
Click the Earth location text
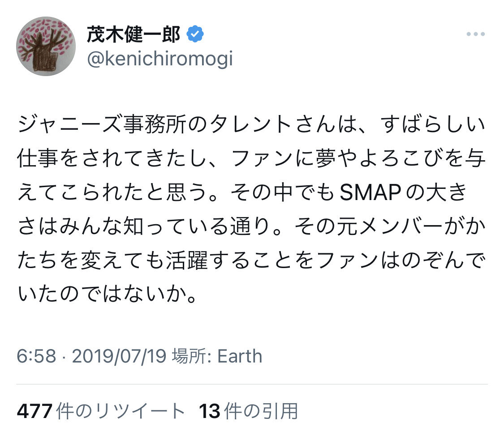(x=240, y=357)
